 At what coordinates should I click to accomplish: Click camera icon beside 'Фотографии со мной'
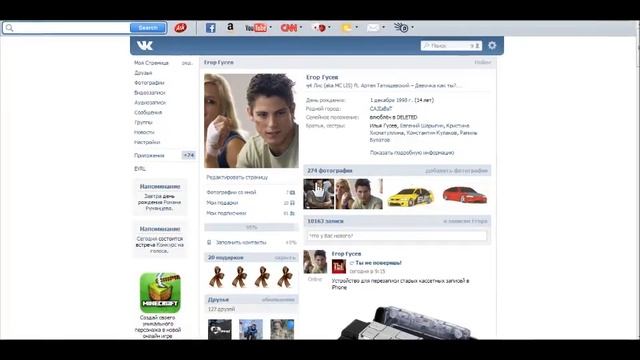[x=292, y=192]
